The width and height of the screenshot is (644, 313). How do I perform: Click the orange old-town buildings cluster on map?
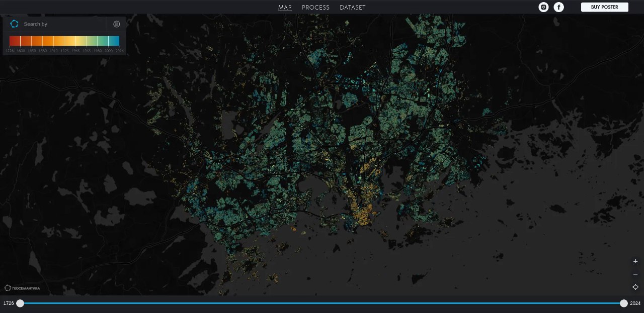point(363,212)
